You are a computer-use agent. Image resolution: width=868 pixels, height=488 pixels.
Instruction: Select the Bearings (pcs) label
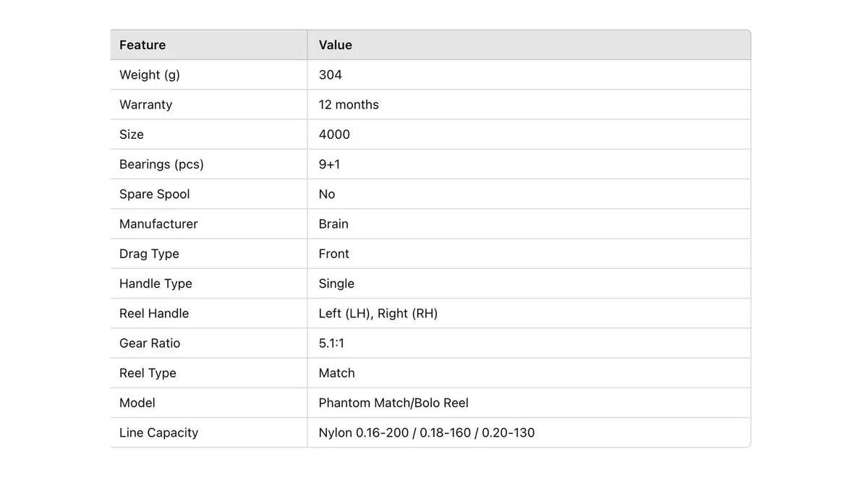tap(161, 165)
